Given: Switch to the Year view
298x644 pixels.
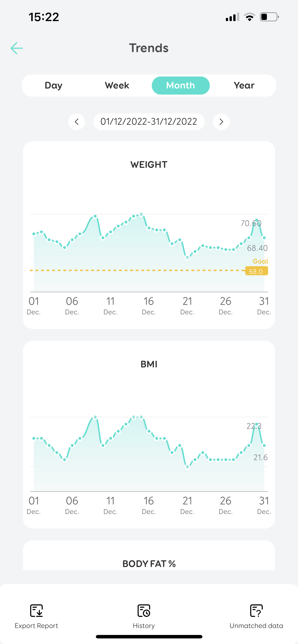Looking at the screenshot, I should click(x=244, y=86).
